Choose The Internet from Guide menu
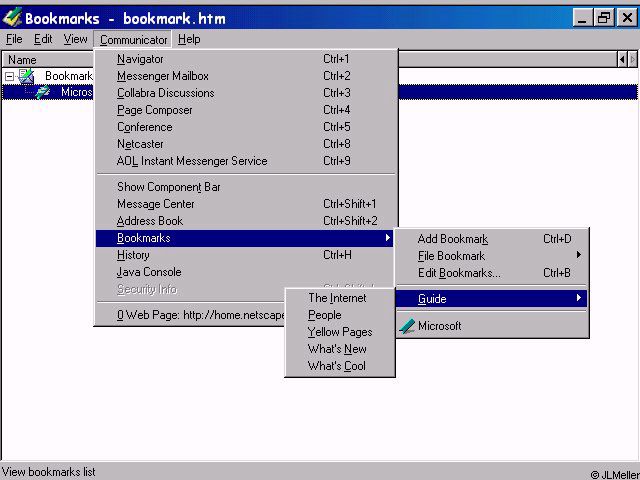Screen dimensions: 640x480 click(340, 298)
